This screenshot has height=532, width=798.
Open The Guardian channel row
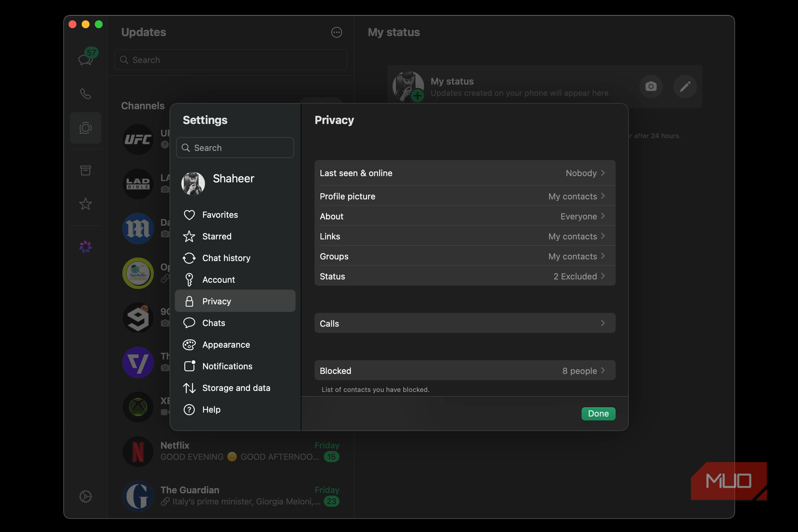click(x=231, y=496)
